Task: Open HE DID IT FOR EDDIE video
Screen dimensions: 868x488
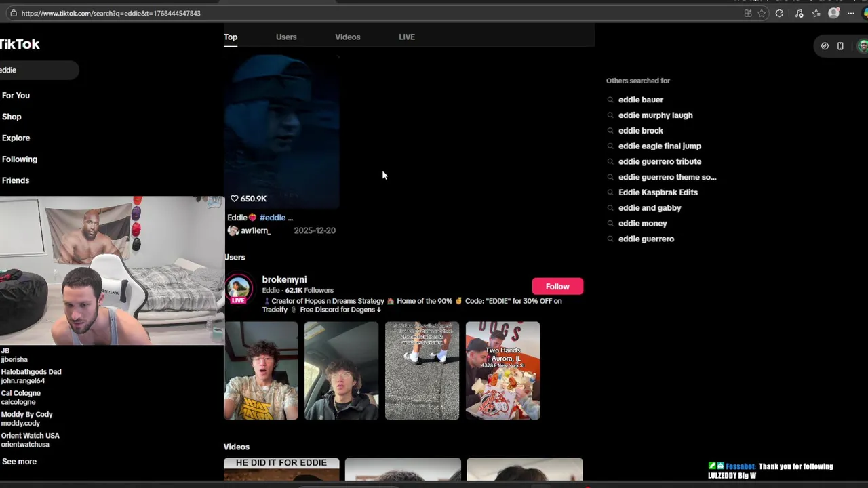Action: (281, 469)
